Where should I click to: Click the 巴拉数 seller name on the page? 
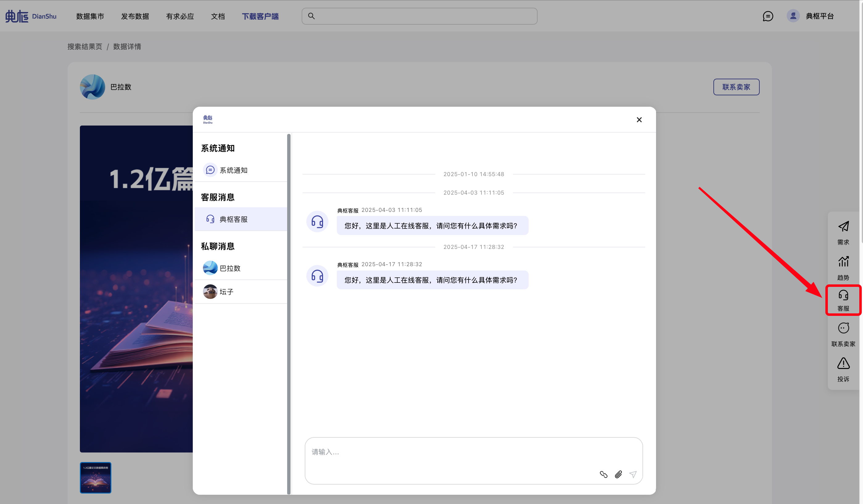click(121, 87)
